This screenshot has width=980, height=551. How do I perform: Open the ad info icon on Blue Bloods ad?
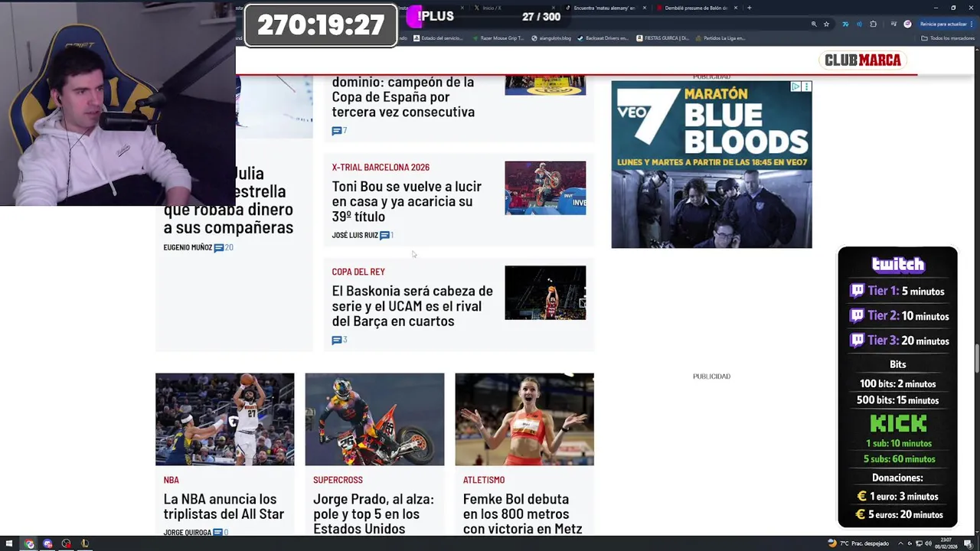pos(795,86)
